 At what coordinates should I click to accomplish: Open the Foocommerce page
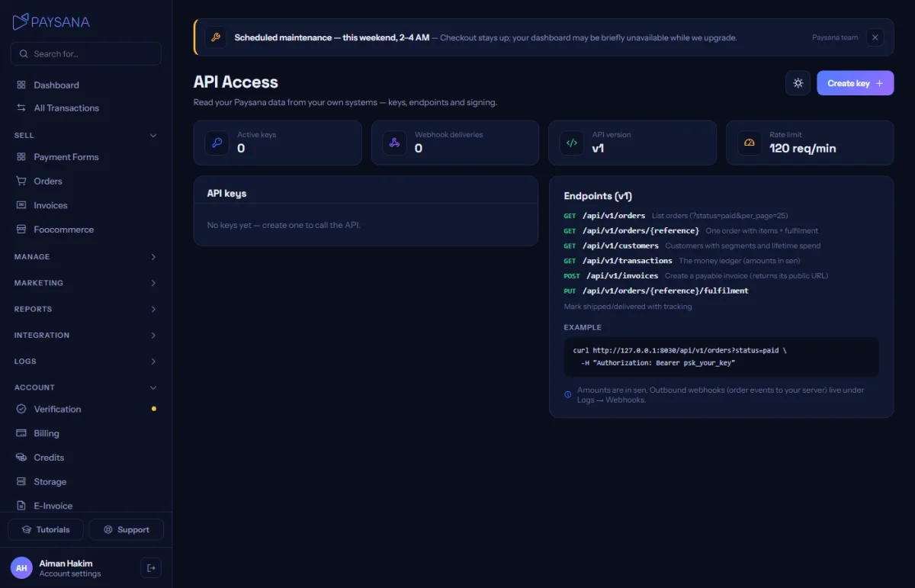click(x=85, y=230)
